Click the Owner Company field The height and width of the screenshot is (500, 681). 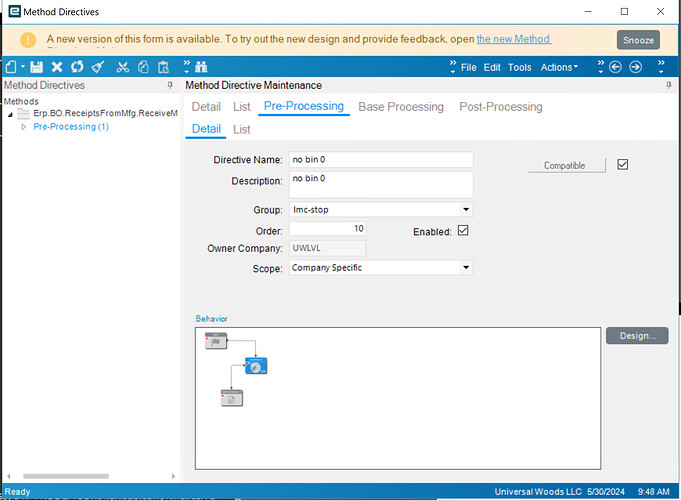327,248
